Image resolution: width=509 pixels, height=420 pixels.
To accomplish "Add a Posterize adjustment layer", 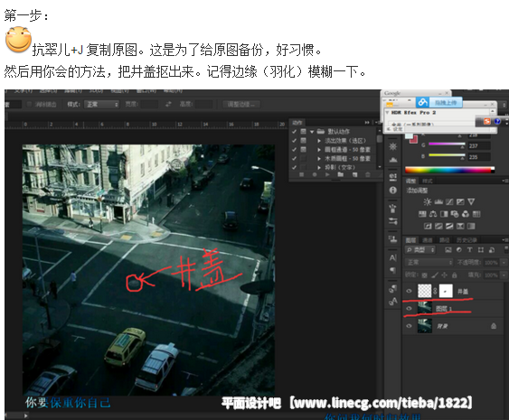I will 438,226.
